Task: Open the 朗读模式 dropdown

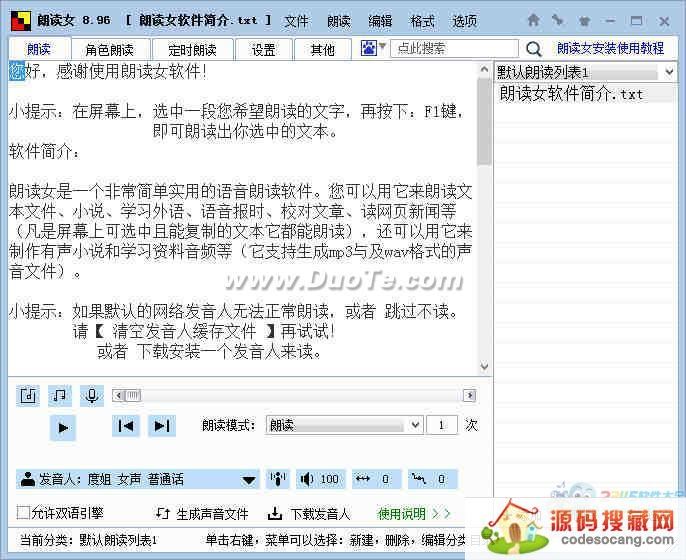Action: (344, 425)
